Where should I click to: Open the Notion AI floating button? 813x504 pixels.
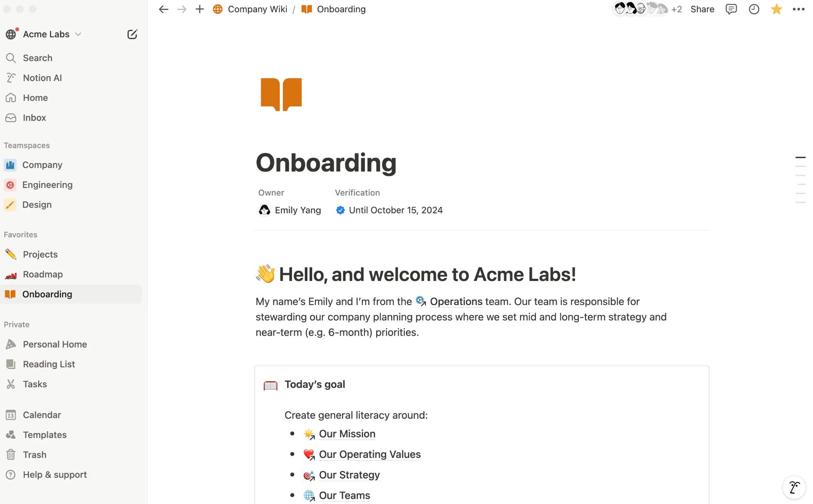coord(794,487)
